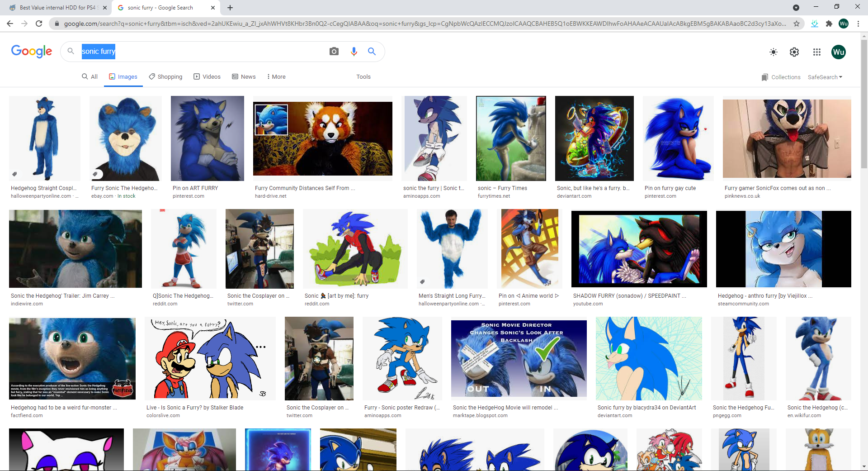
Task: Open Pin on ART FURRY image
Action: point(208,138)
